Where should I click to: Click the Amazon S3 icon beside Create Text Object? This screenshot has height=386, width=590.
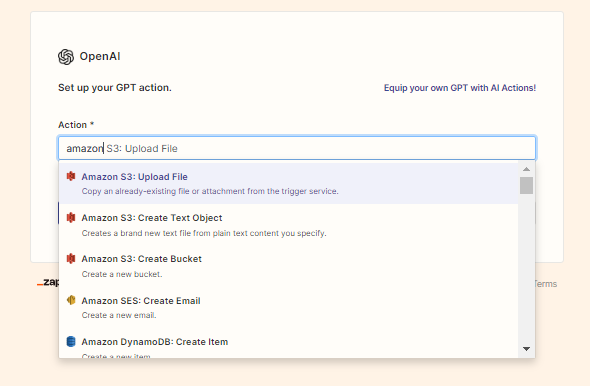(x=71, y=217)
